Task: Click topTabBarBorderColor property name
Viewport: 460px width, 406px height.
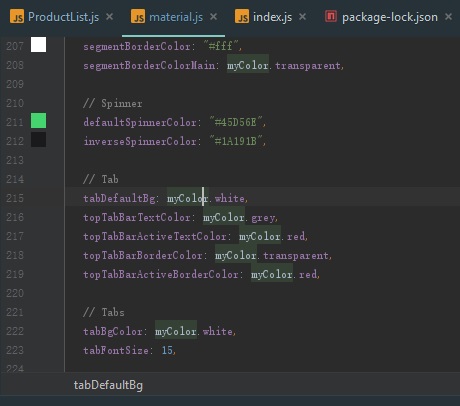Action: (x=143, y=255)
